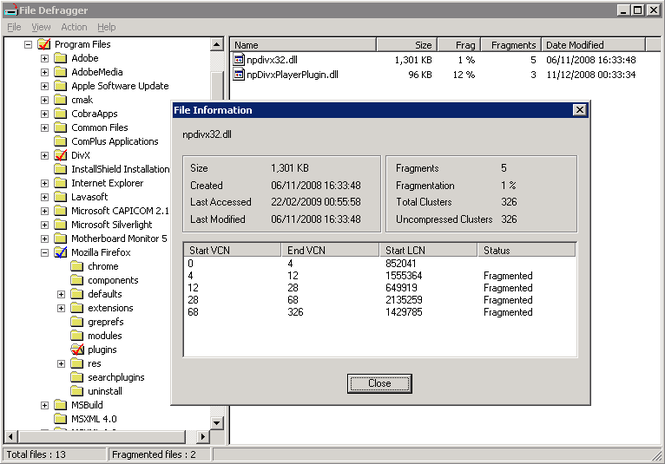
Task: Click the InstallShield Installation folder icon
Action: 61,169
